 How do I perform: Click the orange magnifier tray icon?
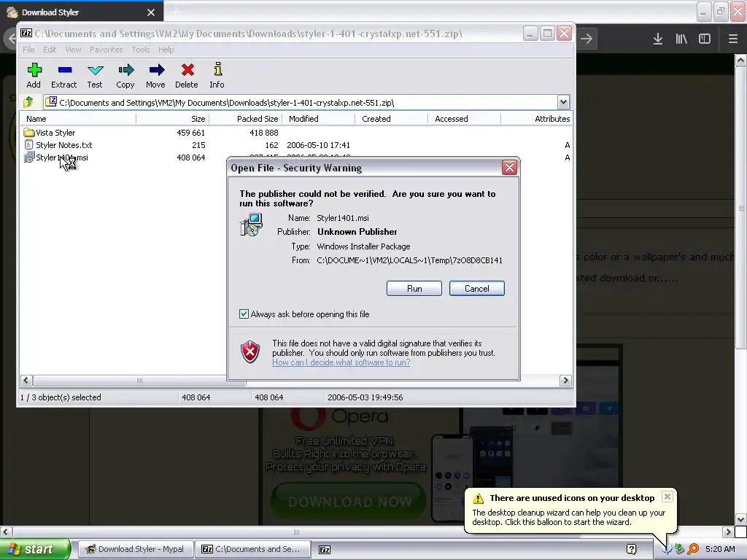[x=693, y=549]
